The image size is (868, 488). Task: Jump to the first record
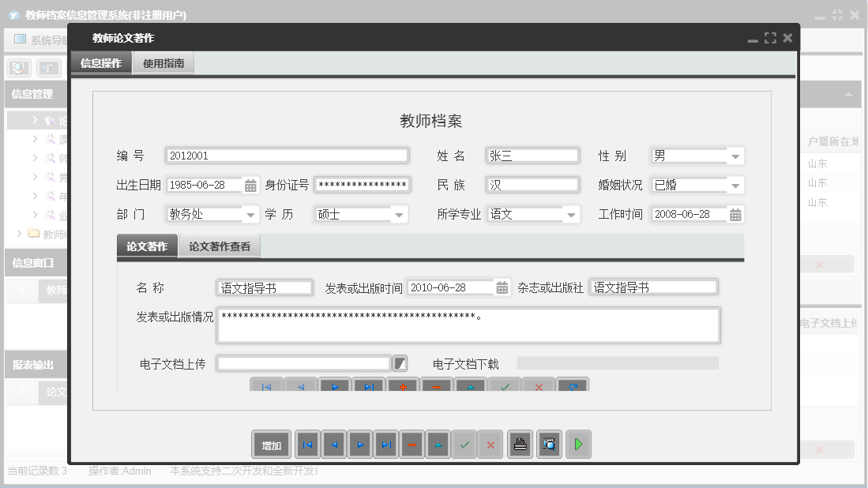click(x=307, y=444)
